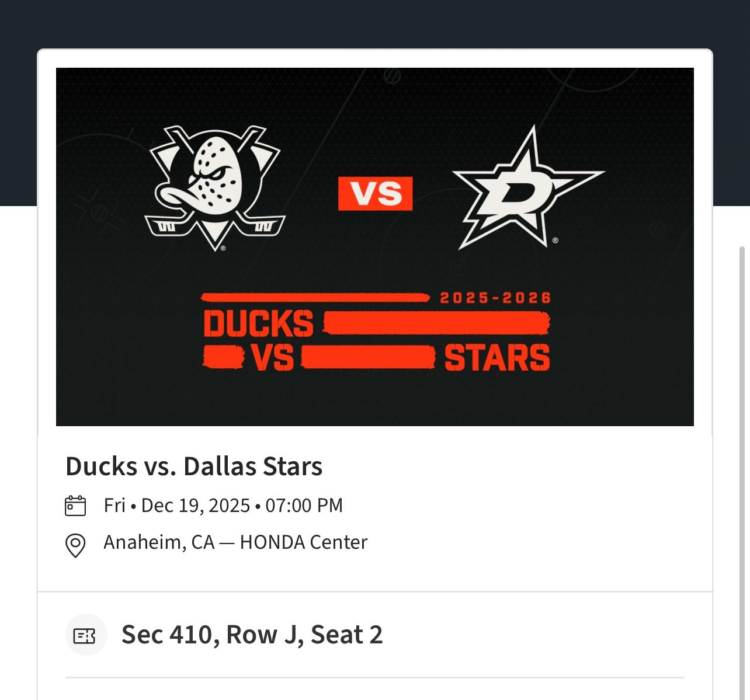Screen dimensions: 750x700
Task: Click the orange bar between VS and STARS
Action: pyautogui.click(x=368, y=357)
